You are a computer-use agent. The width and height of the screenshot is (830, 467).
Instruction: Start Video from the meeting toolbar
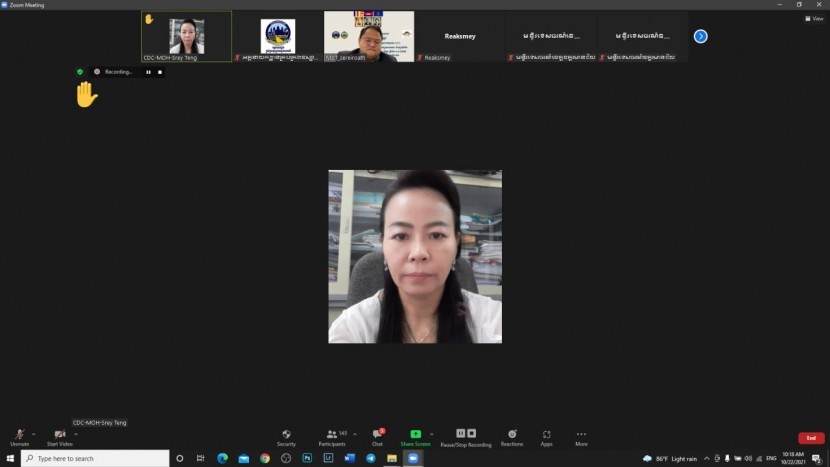coord(59,436)
